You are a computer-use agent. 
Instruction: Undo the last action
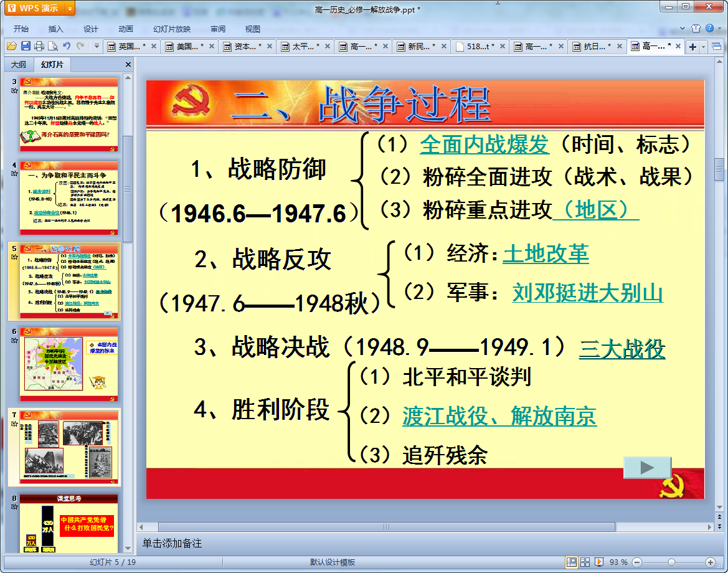[x=67, y=46]
